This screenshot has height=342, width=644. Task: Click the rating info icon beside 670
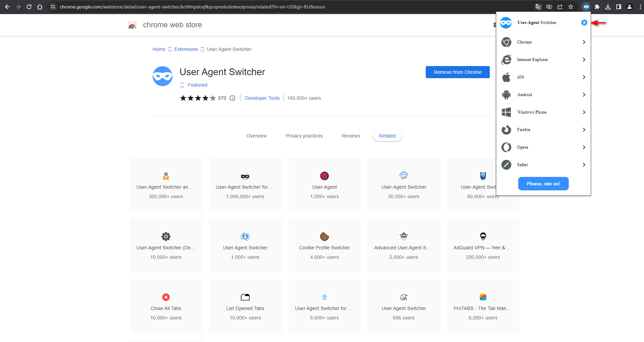click(x=232, y=98)
